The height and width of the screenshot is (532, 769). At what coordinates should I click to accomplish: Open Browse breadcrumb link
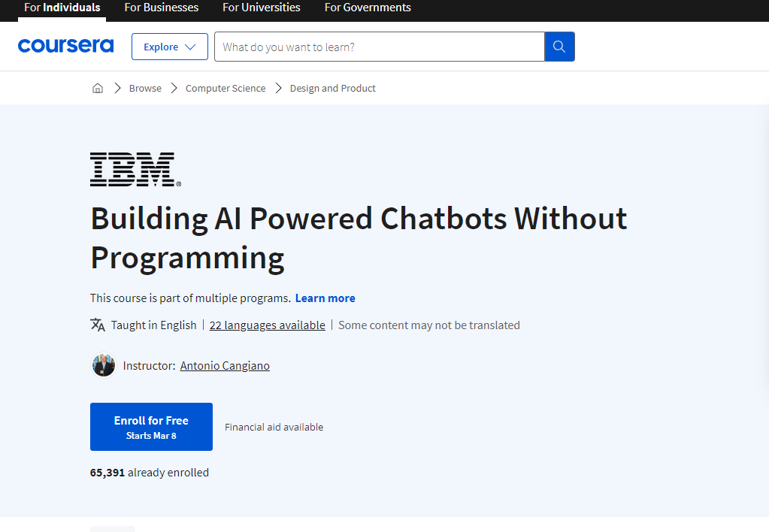point(145,88)
